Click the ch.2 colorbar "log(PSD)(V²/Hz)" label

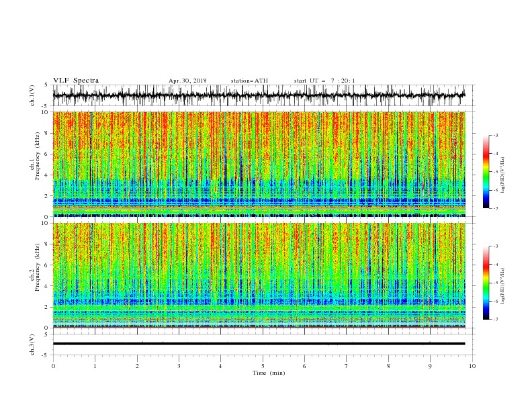tap(502, 286)
